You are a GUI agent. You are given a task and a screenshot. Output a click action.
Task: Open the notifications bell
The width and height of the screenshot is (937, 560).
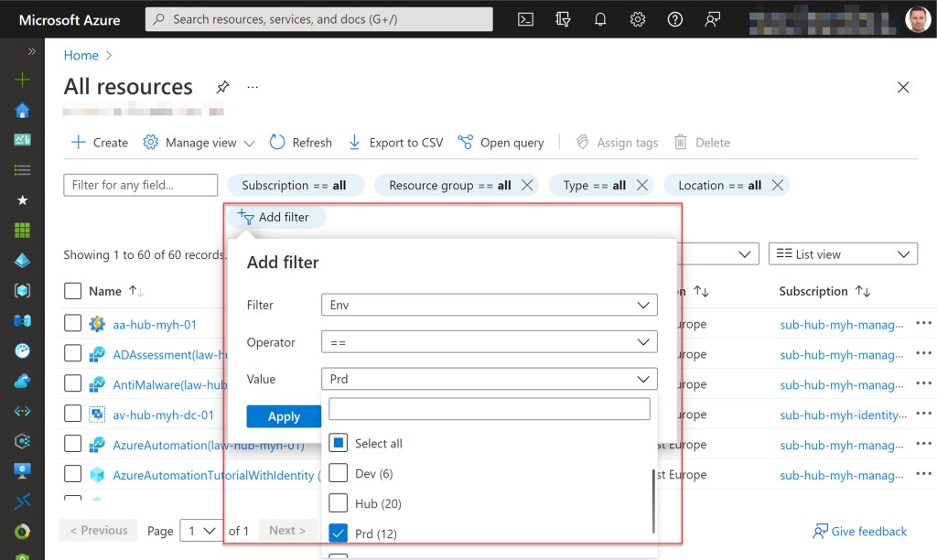600,19
